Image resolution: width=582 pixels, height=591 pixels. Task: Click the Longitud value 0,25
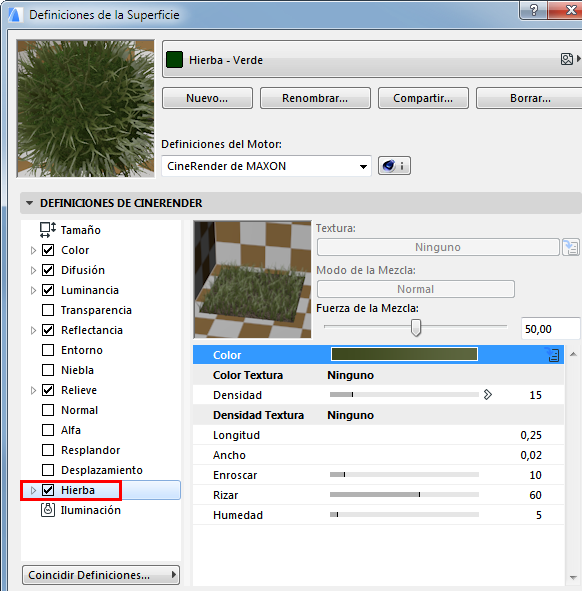531,435
